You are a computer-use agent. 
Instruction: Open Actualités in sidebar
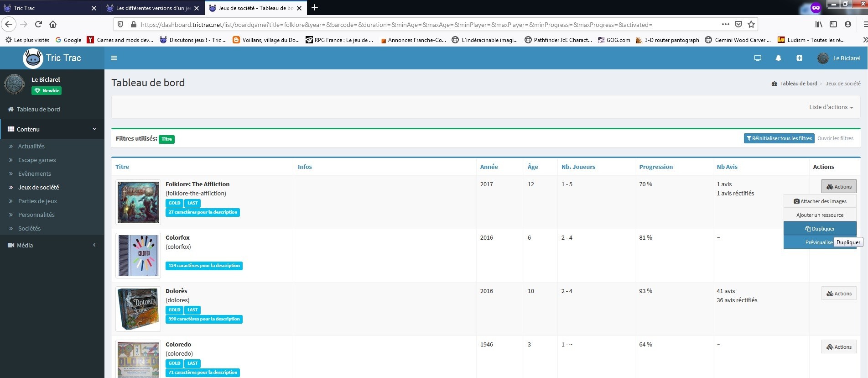(x=31, y=146)
